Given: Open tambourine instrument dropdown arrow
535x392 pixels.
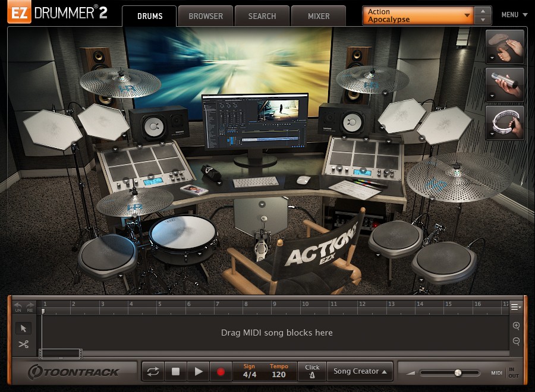Looking at the screenshot, I should (492, 134).
